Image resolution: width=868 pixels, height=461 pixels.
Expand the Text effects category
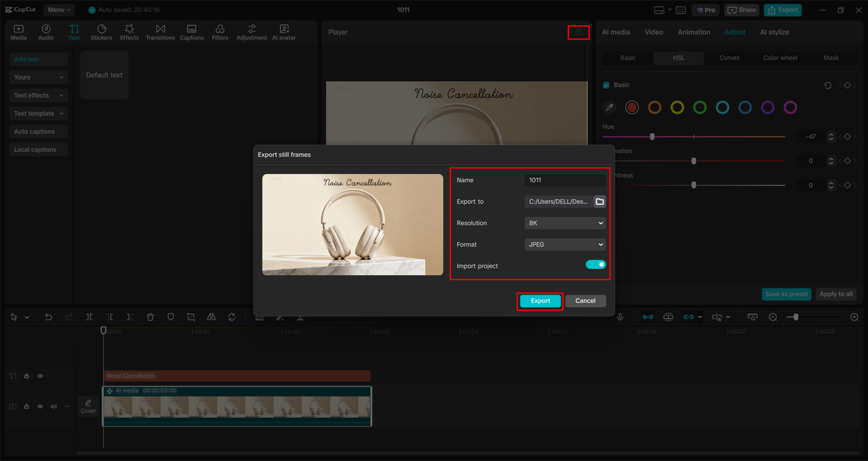pos(39,96)
